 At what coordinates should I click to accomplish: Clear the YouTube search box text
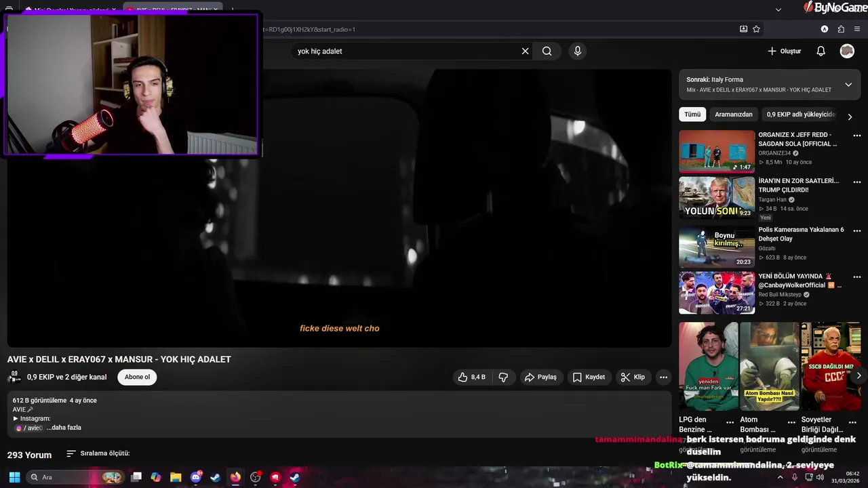[525, 51]
